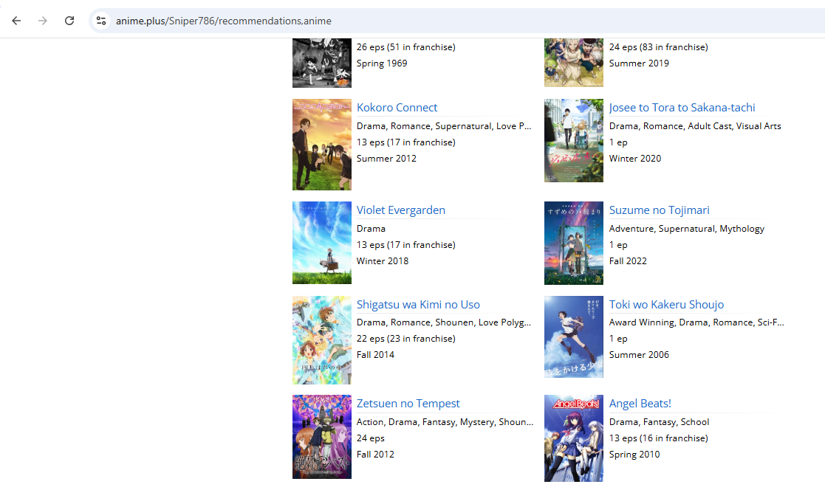Select the text "Adventure, Supernatural, Mythology"
The height and width of the screenshot is (504, 825).
[687, 229]
